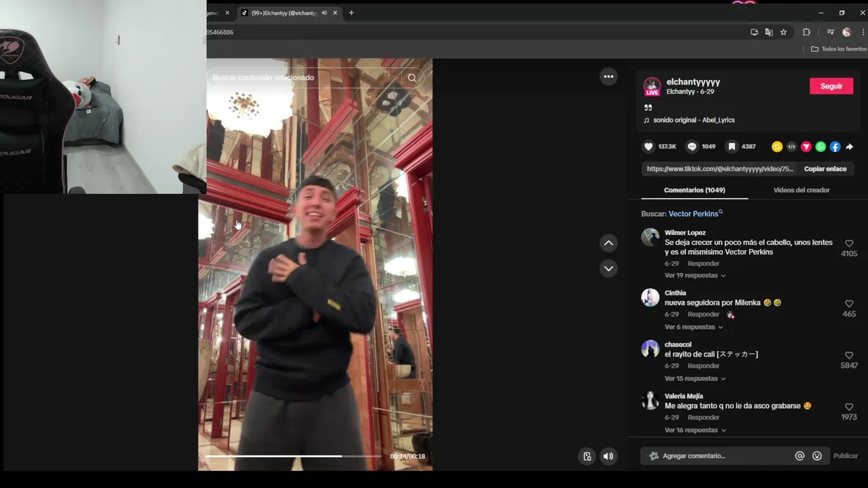The width and height of the screenshot is (868, 488).
Task: Like Cinthia's comment
Action: click(849, 304)
